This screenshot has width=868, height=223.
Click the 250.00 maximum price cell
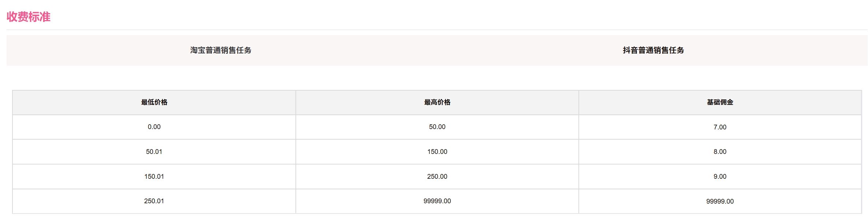437,177
